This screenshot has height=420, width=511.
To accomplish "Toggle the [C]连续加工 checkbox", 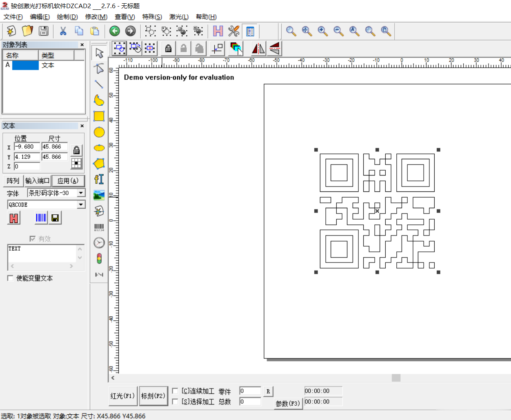I will point(175,391).
